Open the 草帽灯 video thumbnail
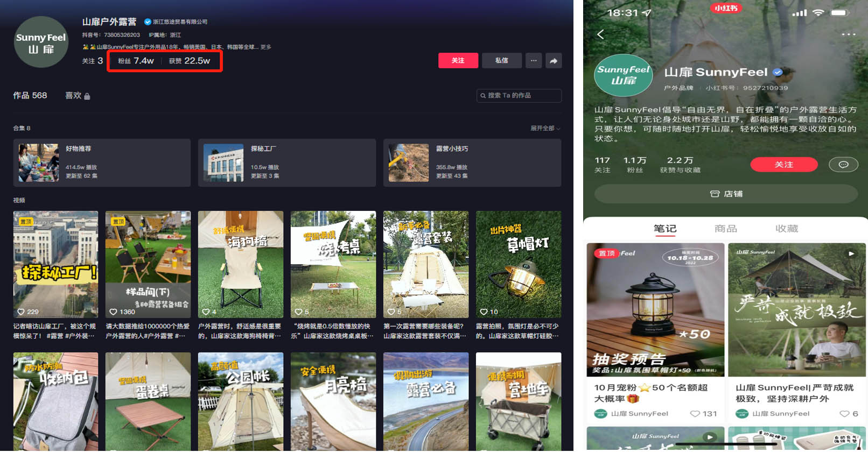 coord(518,264)
